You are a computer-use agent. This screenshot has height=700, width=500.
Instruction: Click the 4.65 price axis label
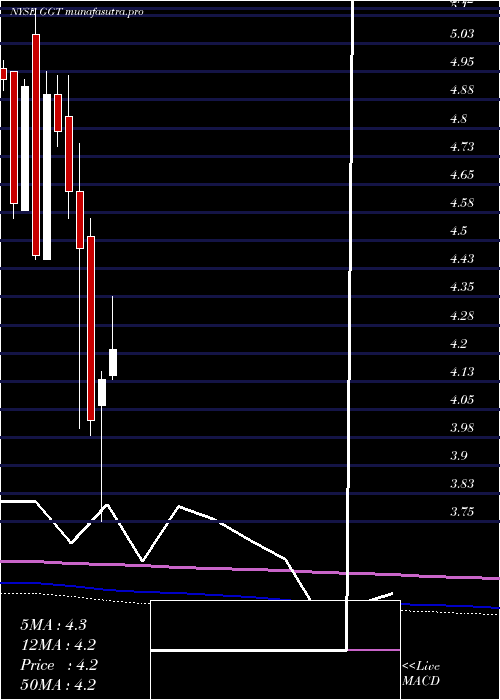[x=462, y=175]
